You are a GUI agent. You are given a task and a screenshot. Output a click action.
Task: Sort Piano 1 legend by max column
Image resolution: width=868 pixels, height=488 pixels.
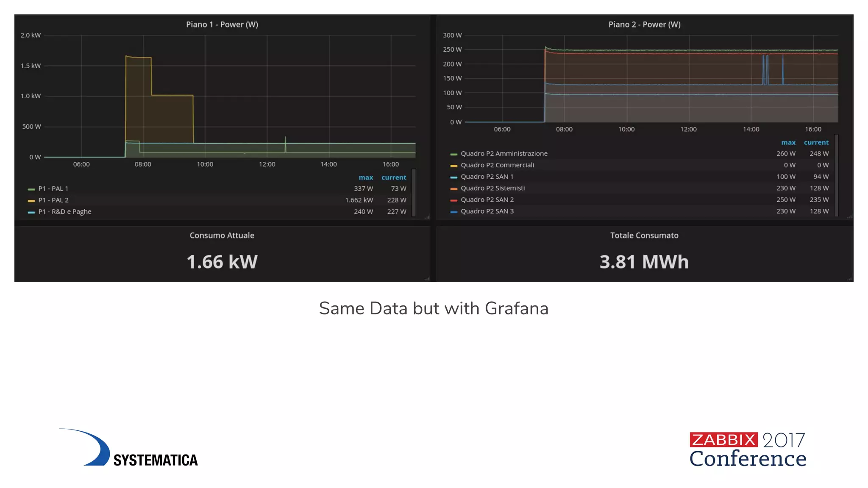pos(366,177)
